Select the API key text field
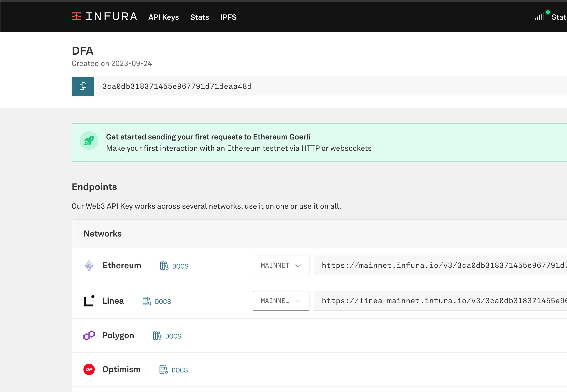This screenshot has width=567, height=392. pyautogui.click(x=330, y=86)
